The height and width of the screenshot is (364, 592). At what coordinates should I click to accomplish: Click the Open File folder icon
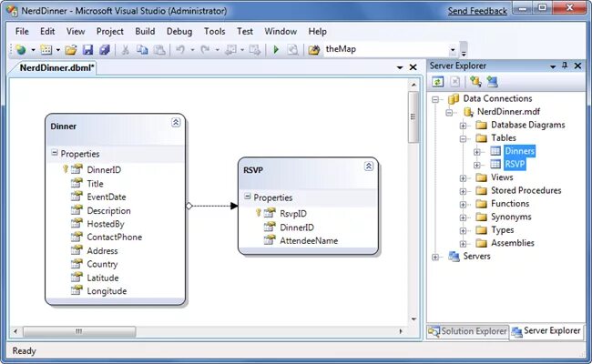[x=71, y=49]
